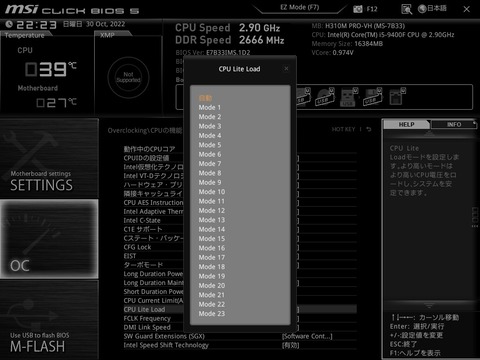Select the disc-shaped USB boot device icon

(x=325, y=97)
